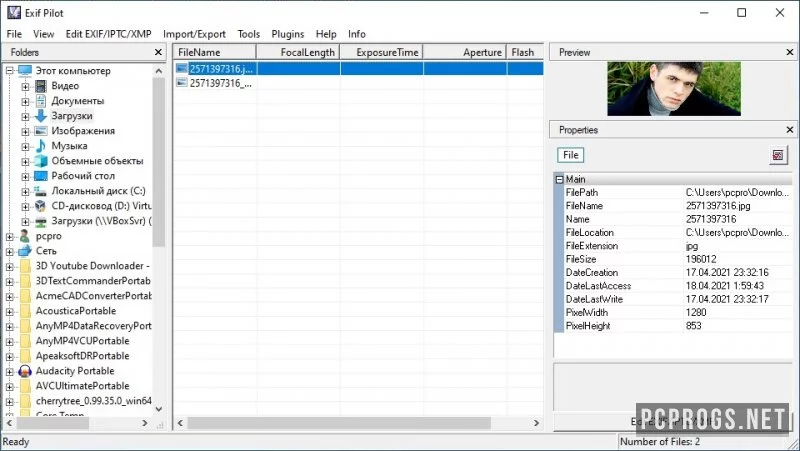Click the Локальный диск (C:) drive icon
This screenshot has width=800, height=451.
[x=41, y=191]
